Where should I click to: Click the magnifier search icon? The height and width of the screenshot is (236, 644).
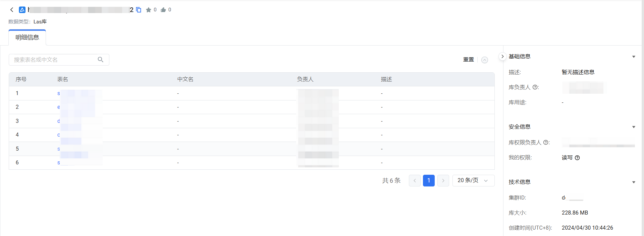pos(100,60)
